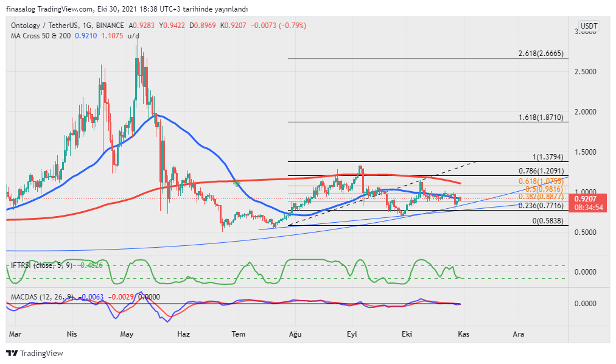Click the 0(0.5838) Fibonacci level label
The width and height of the screenshot is (616, 364).
[x=548, y=221]
